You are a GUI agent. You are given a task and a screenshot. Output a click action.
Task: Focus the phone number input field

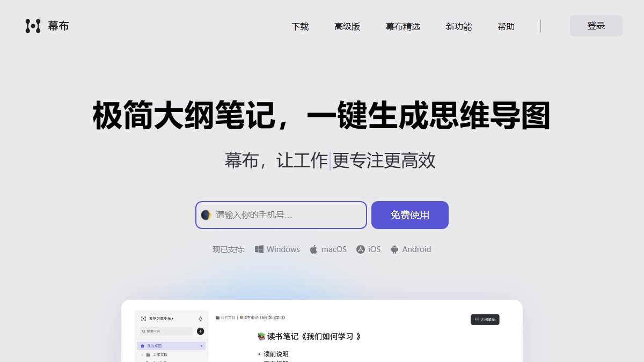tap(281, 215)
